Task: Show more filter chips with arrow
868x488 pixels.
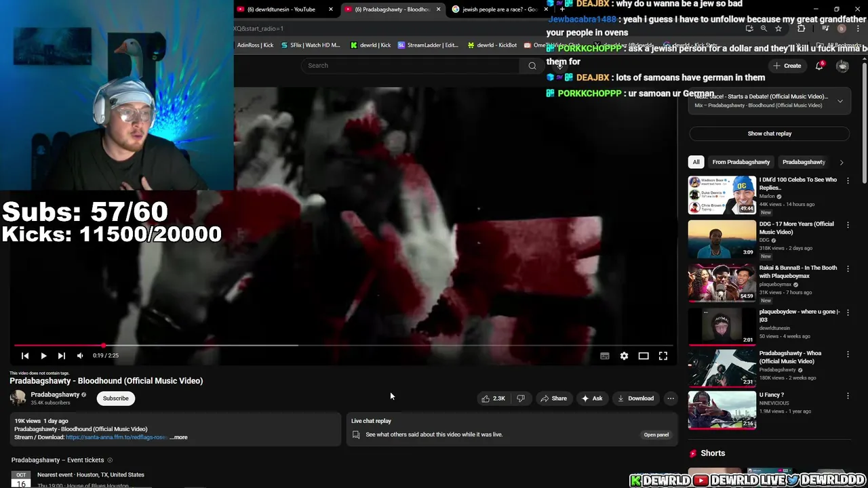Action: point(842,162)
